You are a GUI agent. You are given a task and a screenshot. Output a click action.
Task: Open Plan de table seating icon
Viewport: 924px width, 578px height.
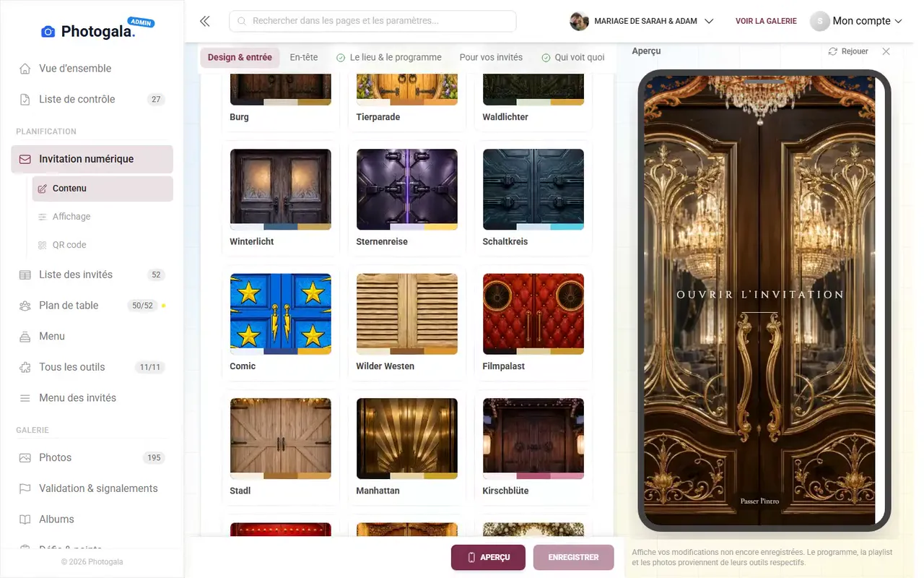click(x=25, y=306)
